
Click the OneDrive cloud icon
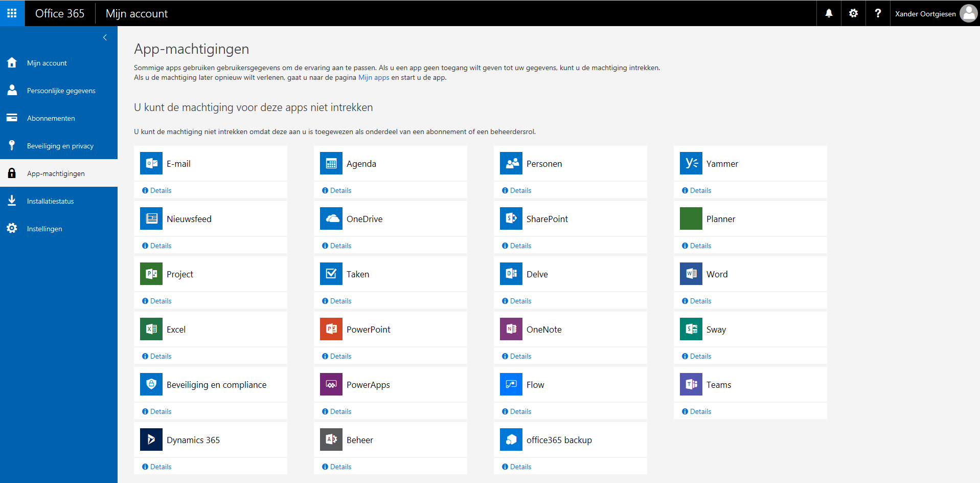(x=331, y=218)
